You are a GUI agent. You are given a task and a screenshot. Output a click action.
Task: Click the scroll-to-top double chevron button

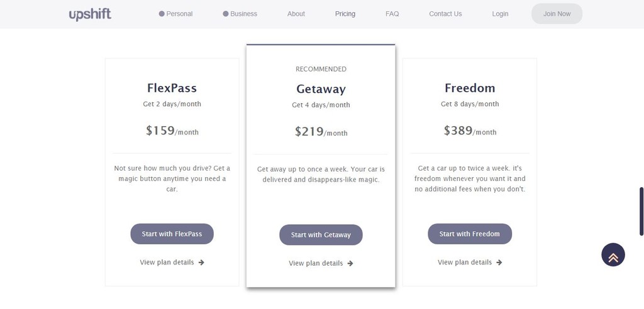613,255
